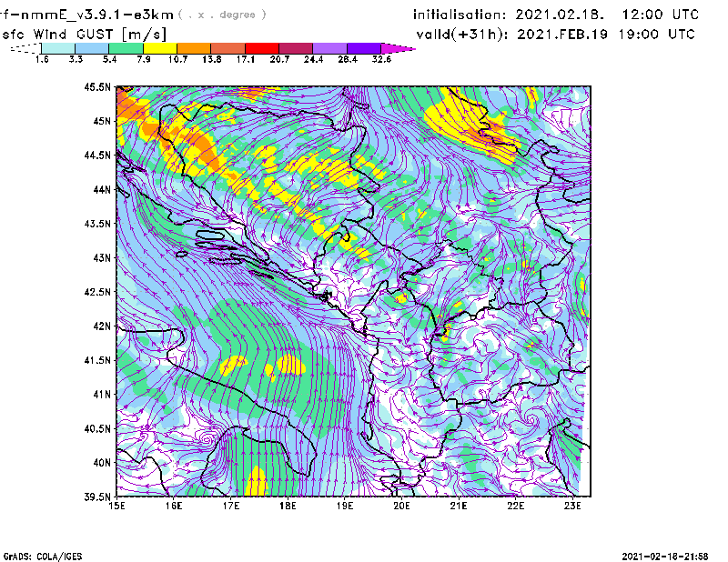The width and height of the screenshot is (728, 562).
Task: Click the 41N latitude label
Action: click(102, 395)
